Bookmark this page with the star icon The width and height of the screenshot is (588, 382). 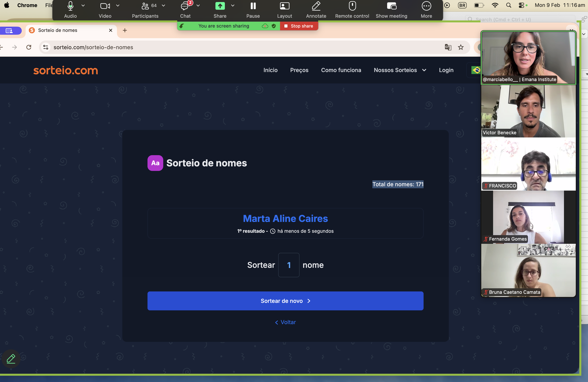point(461,47)
